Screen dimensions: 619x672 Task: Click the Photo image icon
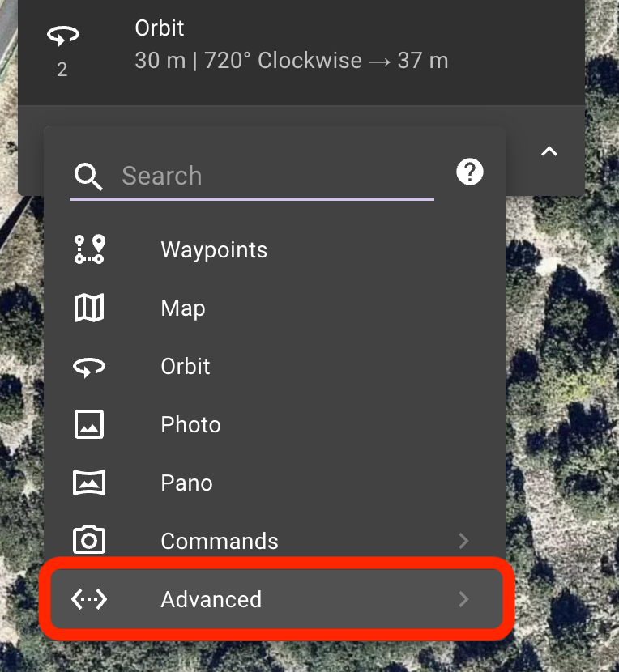tap(89, 424)
